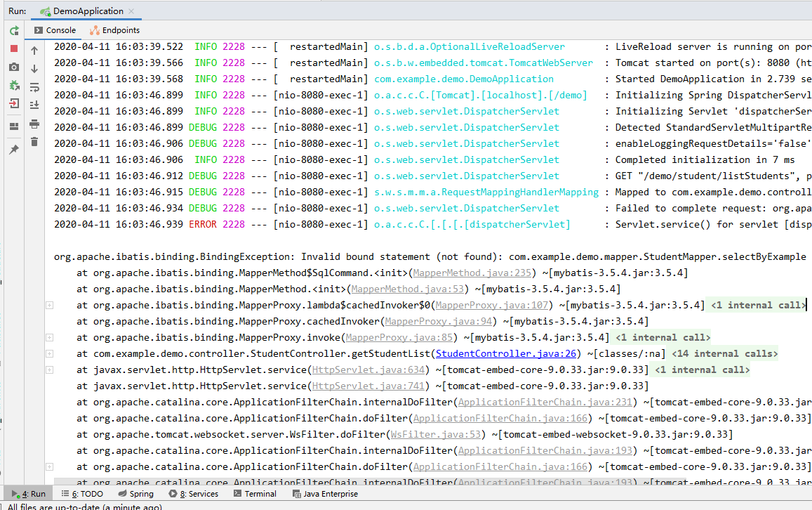Jump up the stack trace with the up arrow
This screenshot has height=510, width=812.
34,51
